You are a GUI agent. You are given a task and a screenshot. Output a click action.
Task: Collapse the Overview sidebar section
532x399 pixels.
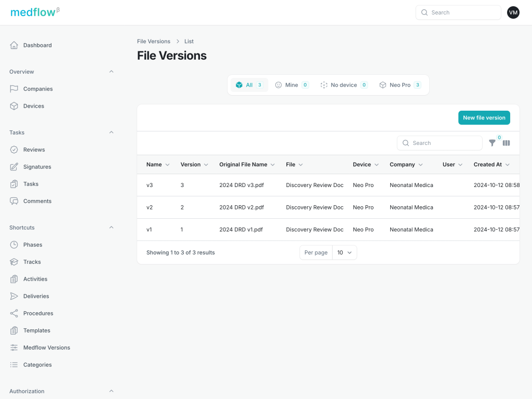click(x=111, y=72)
